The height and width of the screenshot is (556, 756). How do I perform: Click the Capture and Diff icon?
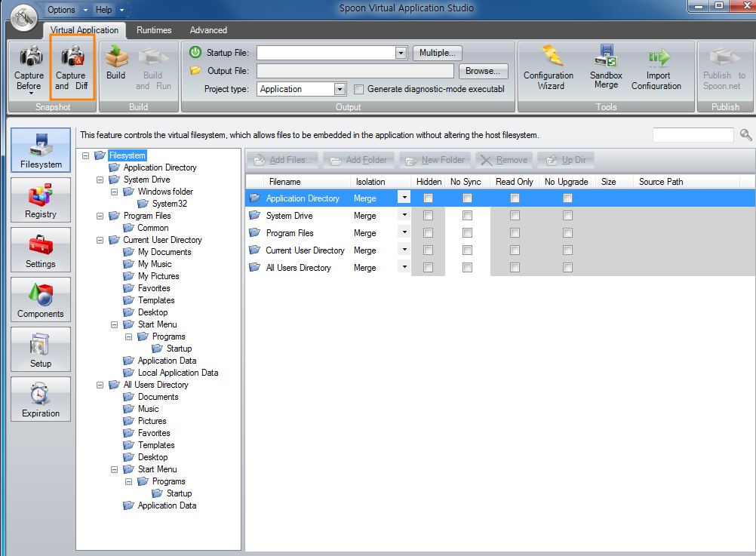[x=72, y=56]
